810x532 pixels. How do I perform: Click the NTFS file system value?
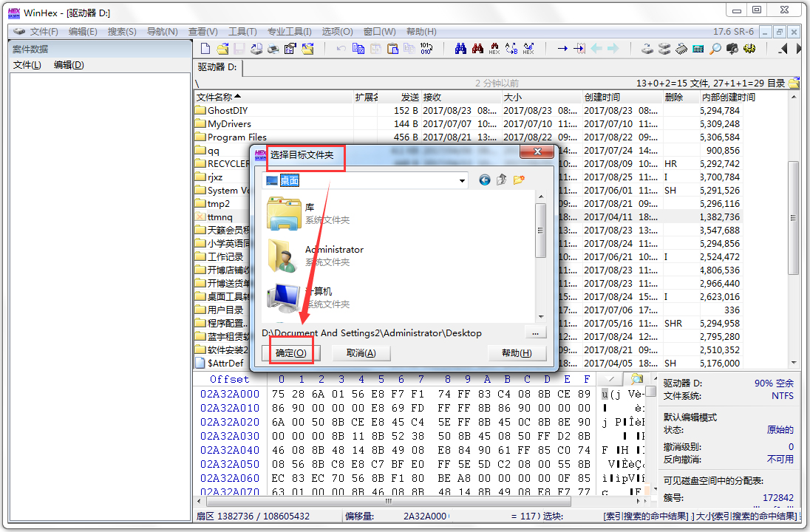click(x=782, y=395)
